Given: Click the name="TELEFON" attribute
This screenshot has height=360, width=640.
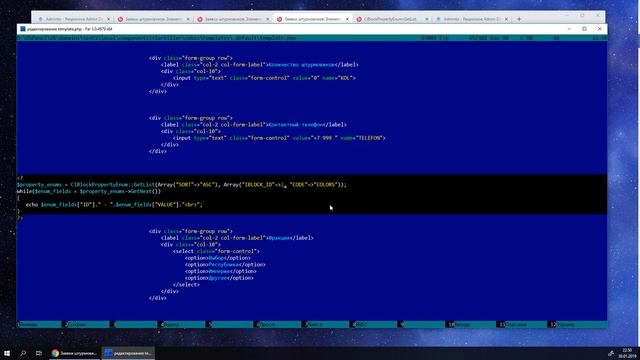Looking at the screenshot, I should (362, 138).
